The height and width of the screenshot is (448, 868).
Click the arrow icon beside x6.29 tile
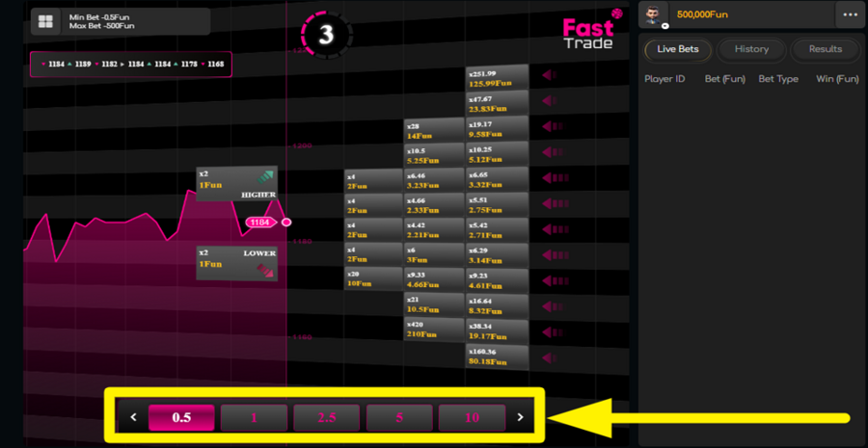tap(555, 255)
